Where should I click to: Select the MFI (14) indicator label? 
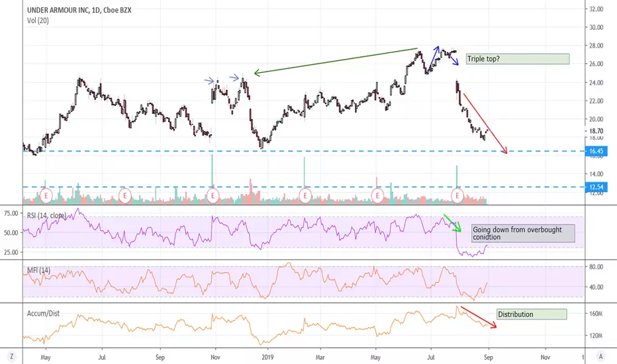[x=38, y=270]
